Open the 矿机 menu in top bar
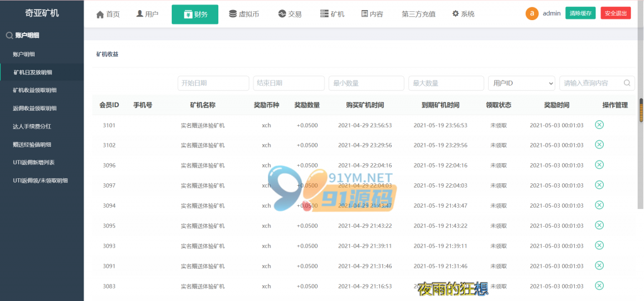This screenshot has height=301, width=644. tap(332, 14)
